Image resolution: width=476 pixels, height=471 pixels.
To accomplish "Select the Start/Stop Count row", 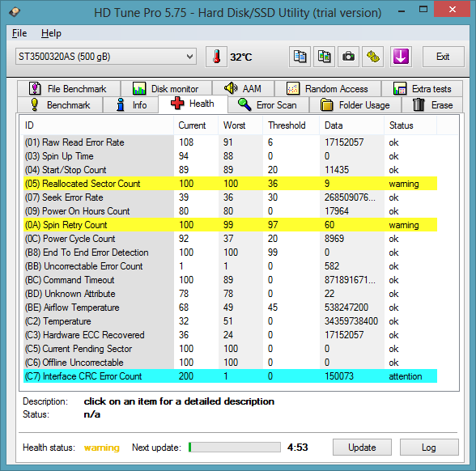I will (230, 170).
